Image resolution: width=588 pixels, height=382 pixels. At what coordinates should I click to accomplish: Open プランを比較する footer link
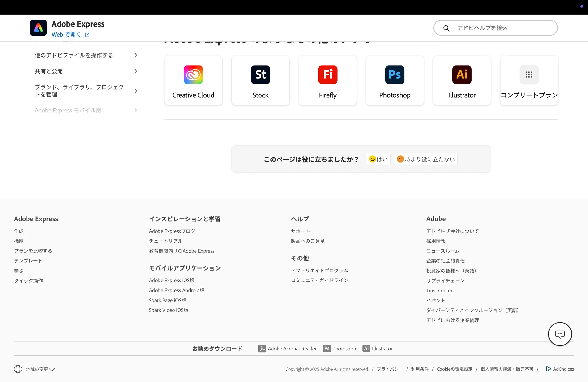point(33,251)
